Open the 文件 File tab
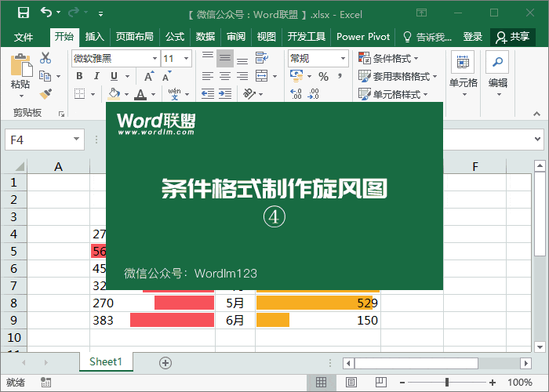The height and width of the screenshot is (392, 549). (24, 37)
